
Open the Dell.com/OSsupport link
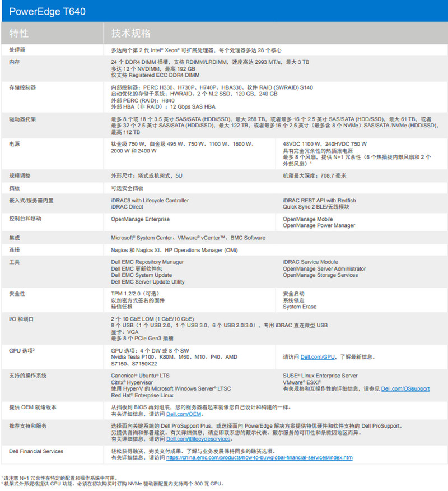pyautogui.click(x=405, y=388)
